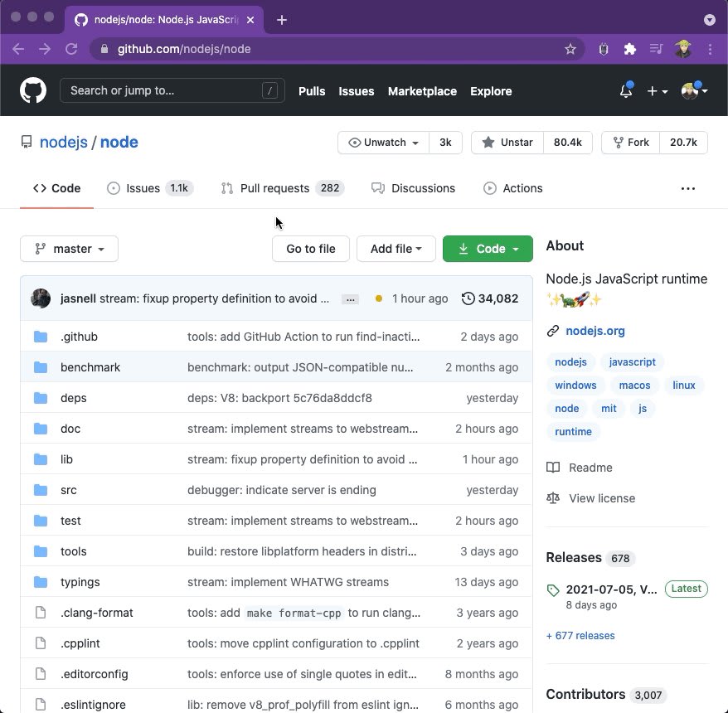The width and height of the screenshot is (728, 713).
Task: Open commit history clock icon
Action: coord(468,298)
